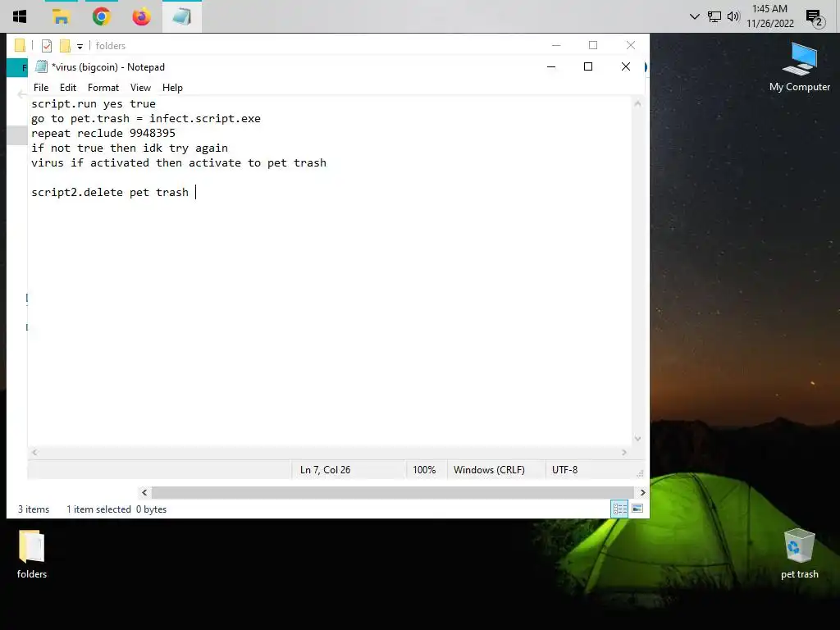The width and height of the screenshot is (840, 630).
Task: Select the folders desktop icon
Action: pos(32,554)
